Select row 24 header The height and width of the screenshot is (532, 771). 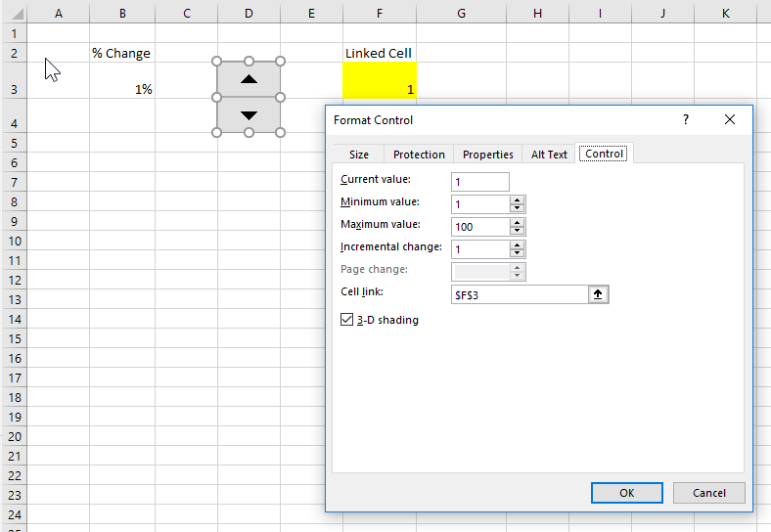point(15,514)
